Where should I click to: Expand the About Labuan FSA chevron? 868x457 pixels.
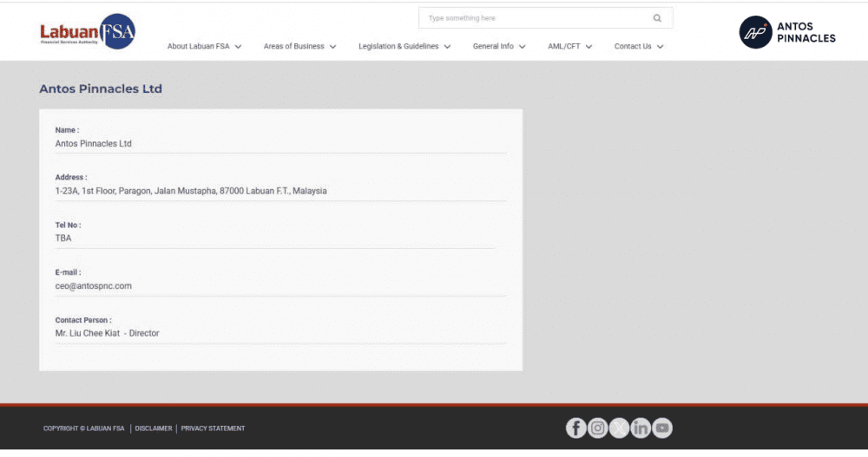tap(238, 47)
